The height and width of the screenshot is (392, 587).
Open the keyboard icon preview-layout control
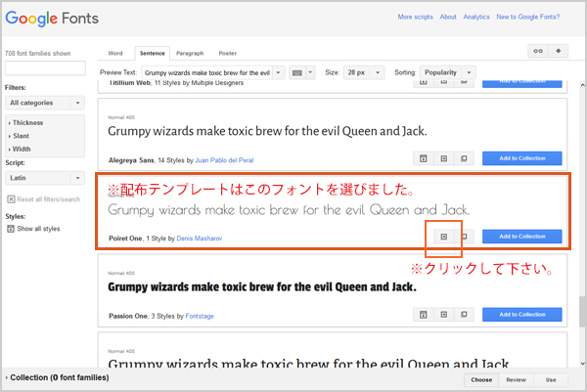(x=297, y=72)
